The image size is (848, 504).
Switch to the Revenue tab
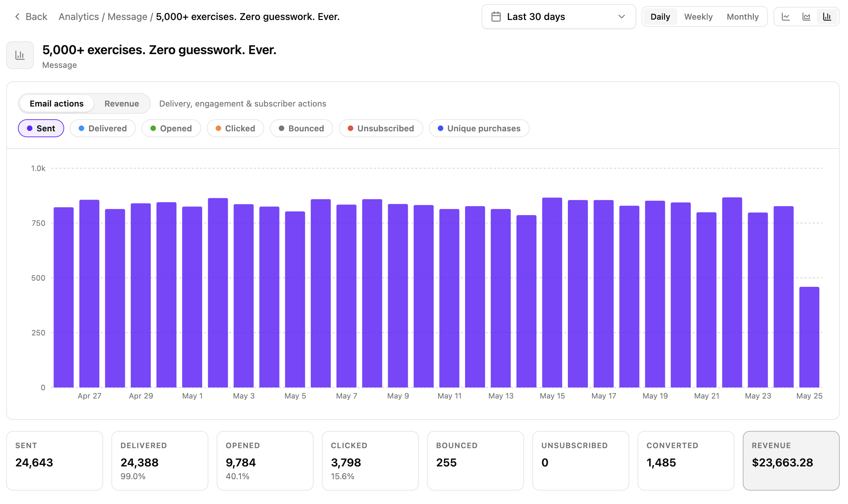[122, 103]
